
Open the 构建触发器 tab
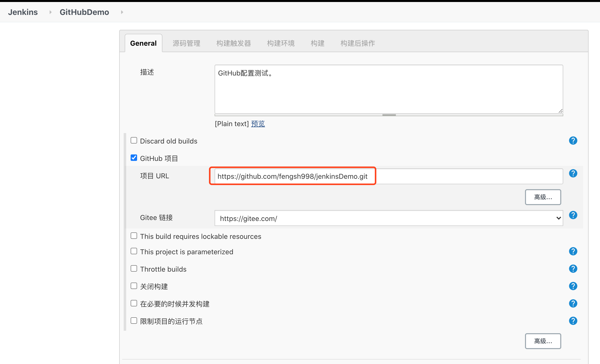coord(233,43)
